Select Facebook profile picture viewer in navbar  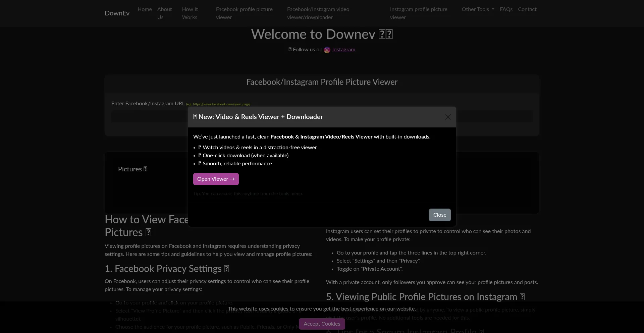(244, 13)
